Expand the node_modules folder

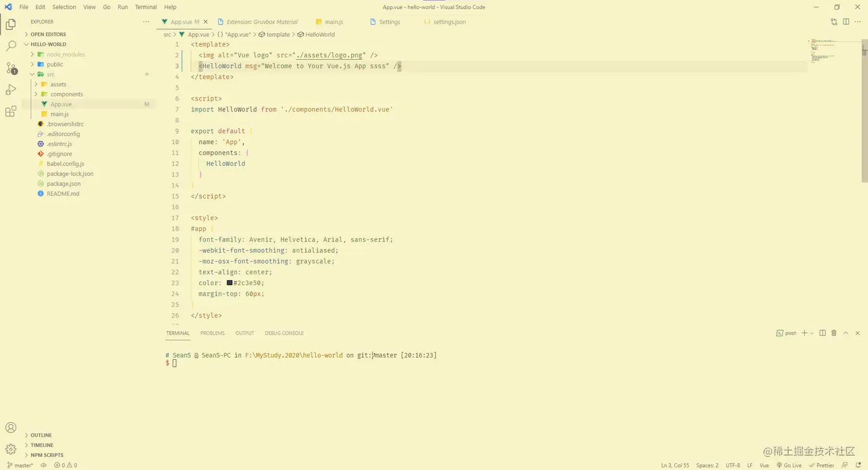[x=65, y=55]
